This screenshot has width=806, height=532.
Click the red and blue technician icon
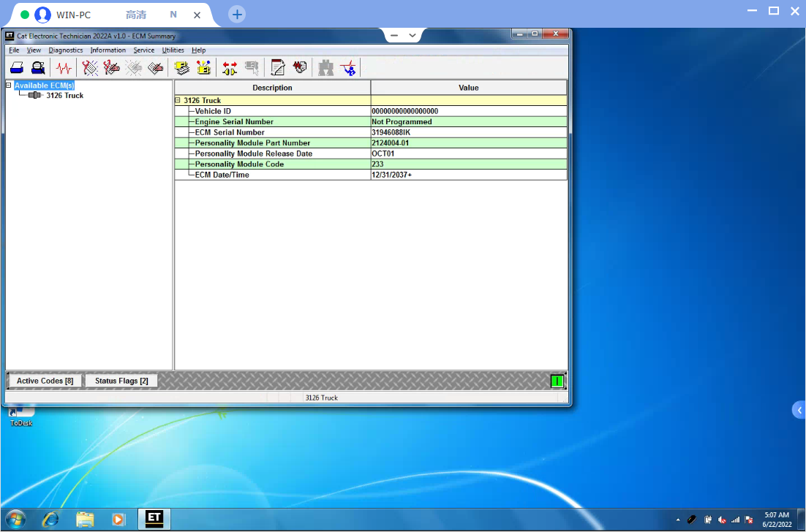[348, 68]
